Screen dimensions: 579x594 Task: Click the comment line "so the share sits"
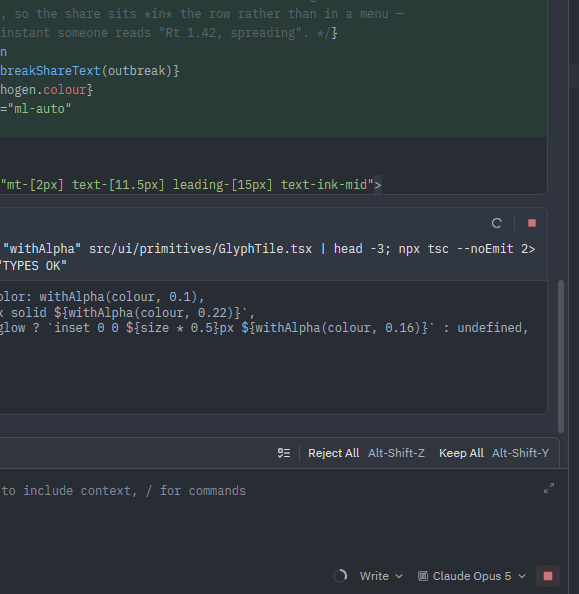click(x=202, y=14)
